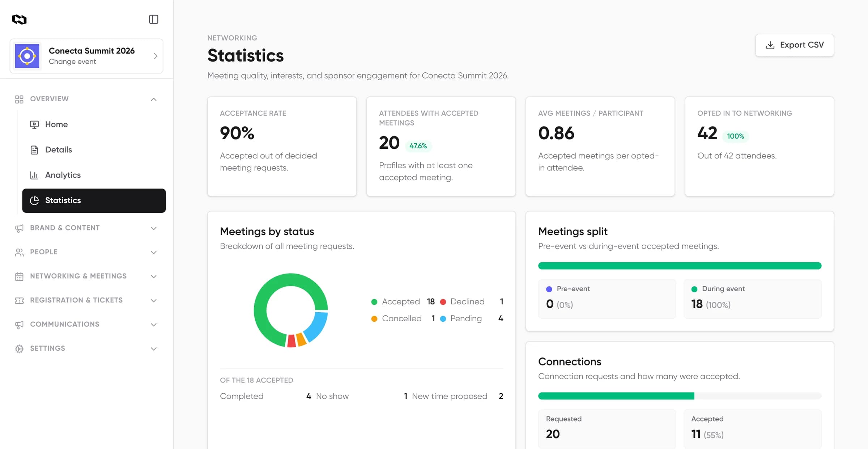Expand the Settings section chevron
The height and width of the screenshot is (449, 868).
pos(154,349)
